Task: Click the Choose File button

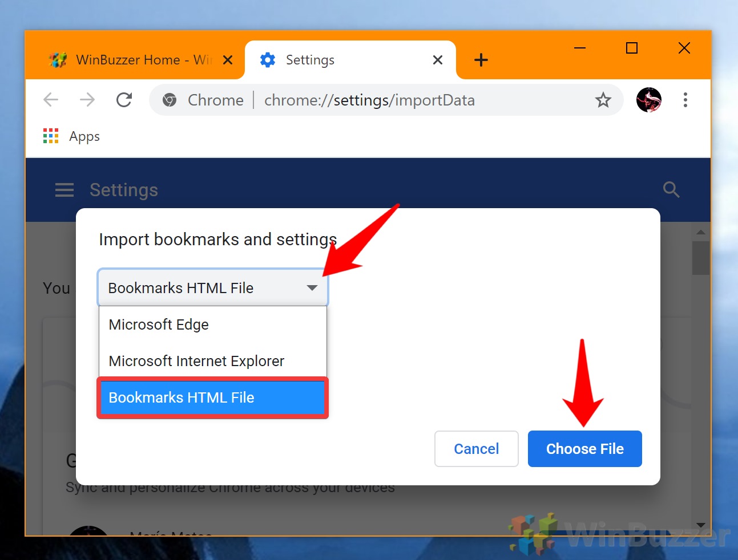Action: pos(585,449)
